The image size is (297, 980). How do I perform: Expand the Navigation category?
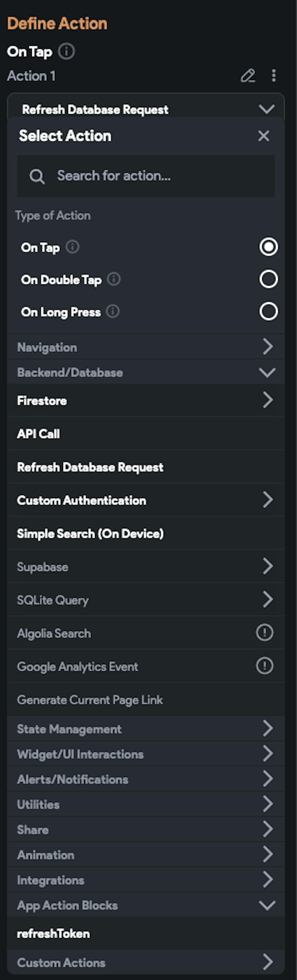pos(146,347)
